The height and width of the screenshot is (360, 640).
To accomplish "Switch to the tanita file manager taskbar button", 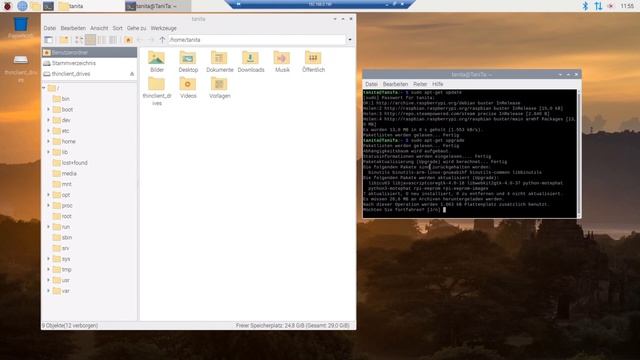I will [91, 6].
